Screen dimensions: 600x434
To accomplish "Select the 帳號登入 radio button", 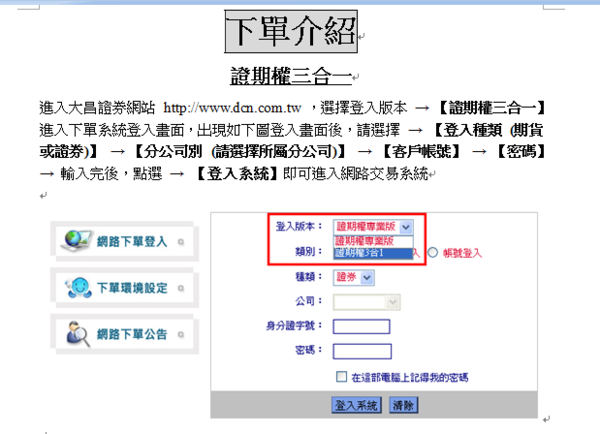I will [432, 253].
